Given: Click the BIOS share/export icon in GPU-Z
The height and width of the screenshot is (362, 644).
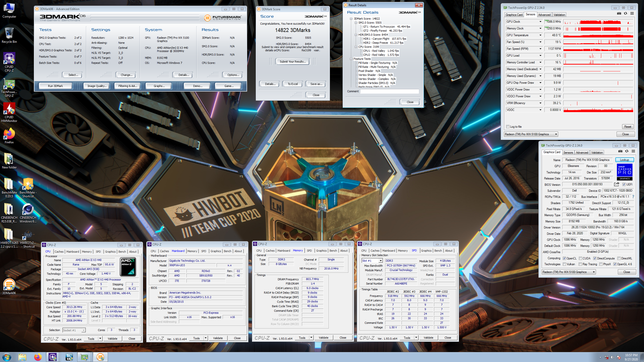Looking at the screenshot, I should pyautogui.click(x=617, y=185).
